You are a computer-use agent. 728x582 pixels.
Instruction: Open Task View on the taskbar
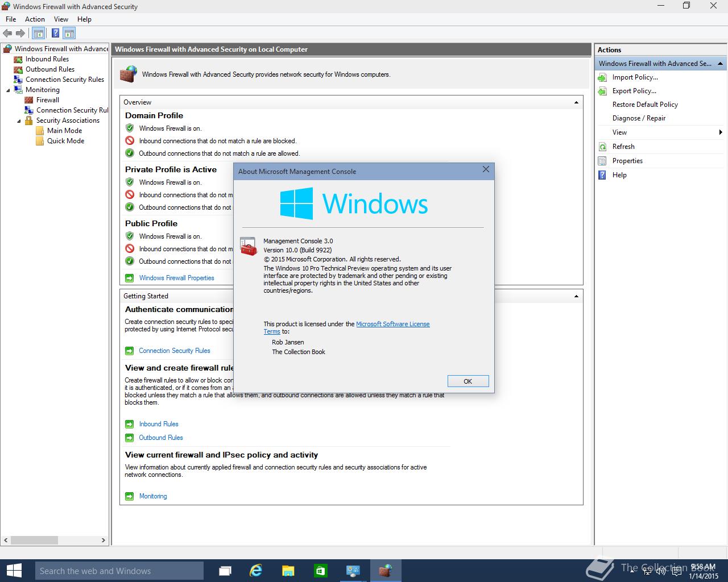click(225, 571)
